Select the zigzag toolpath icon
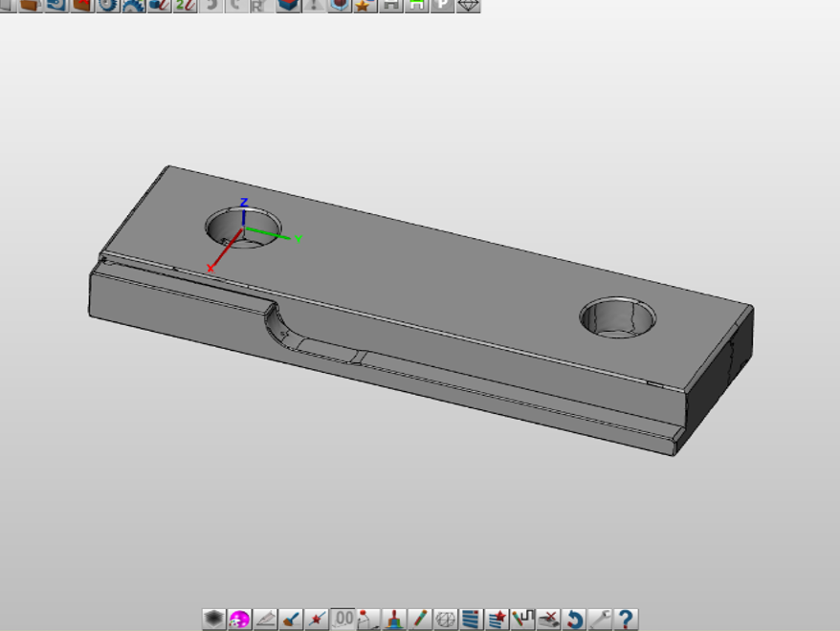Image resolution: width=840 pixels, height=631 pixels. [x=522, y=620]
